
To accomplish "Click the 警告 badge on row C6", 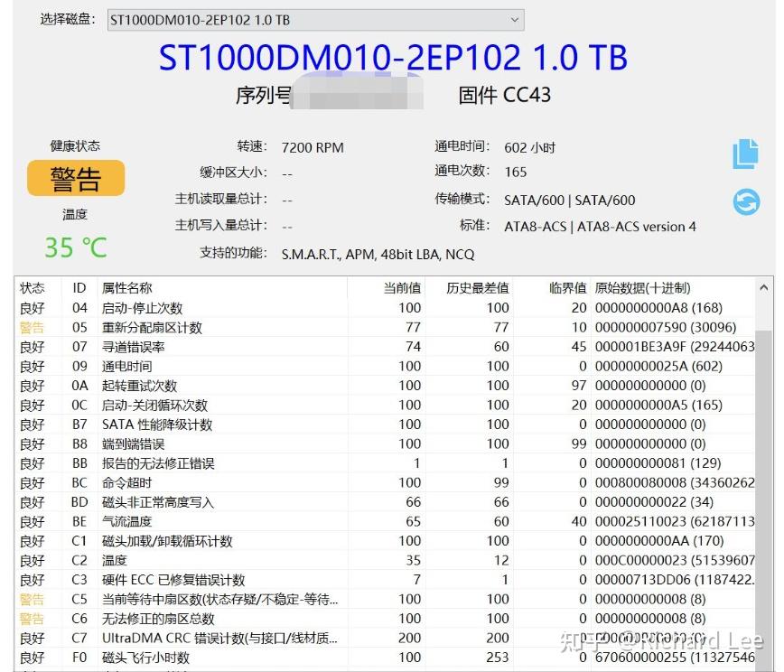I will (x=33, y=619).
